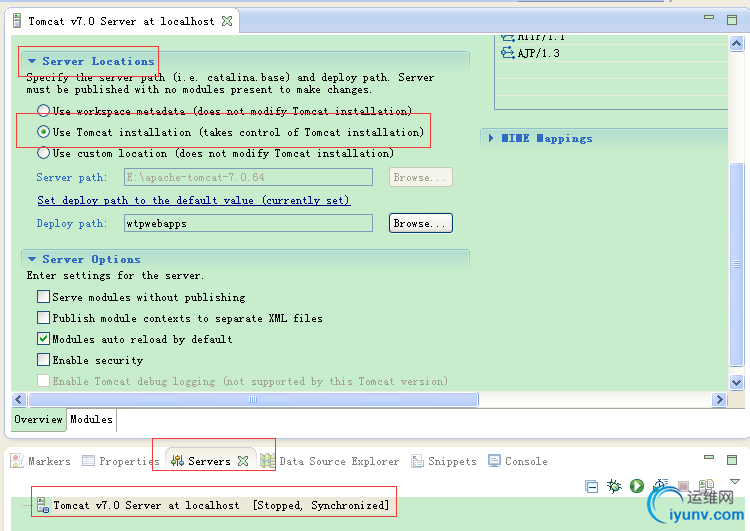750x531 pixels.
Task: Open the Properties view tab
Action: coord(121,461)
